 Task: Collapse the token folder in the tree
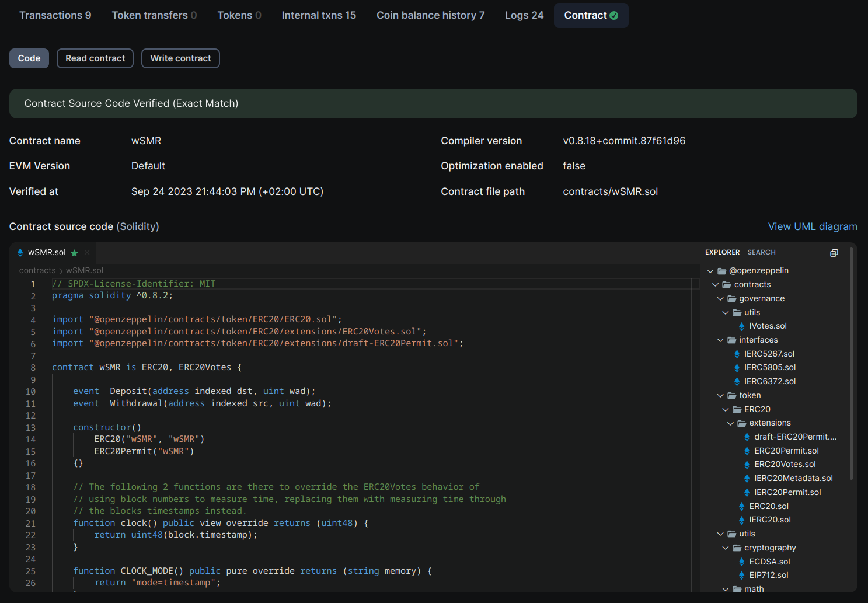[x=720, y=396]
